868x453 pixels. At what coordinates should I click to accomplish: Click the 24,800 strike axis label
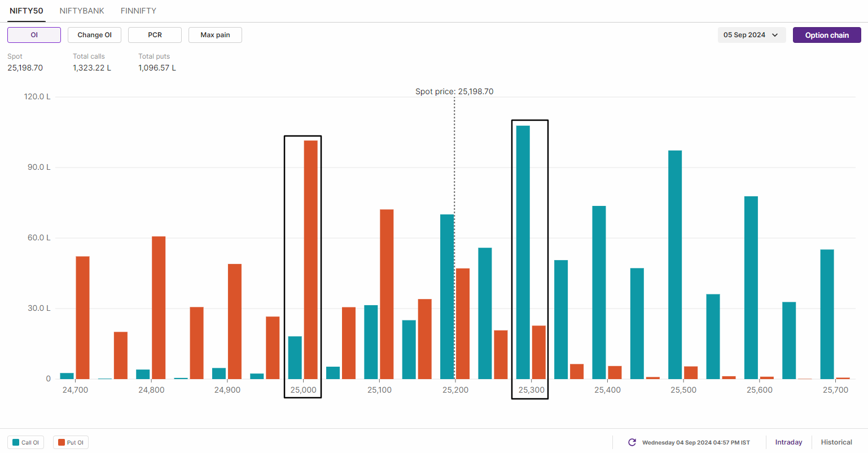pyautogui.click(x=151, y=390)
